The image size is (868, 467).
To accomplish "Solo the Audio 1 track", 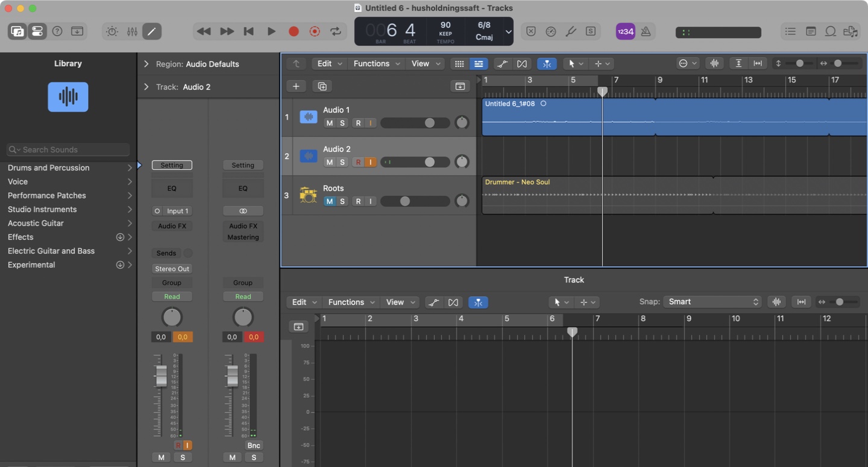I will click(x=342, y=123).
